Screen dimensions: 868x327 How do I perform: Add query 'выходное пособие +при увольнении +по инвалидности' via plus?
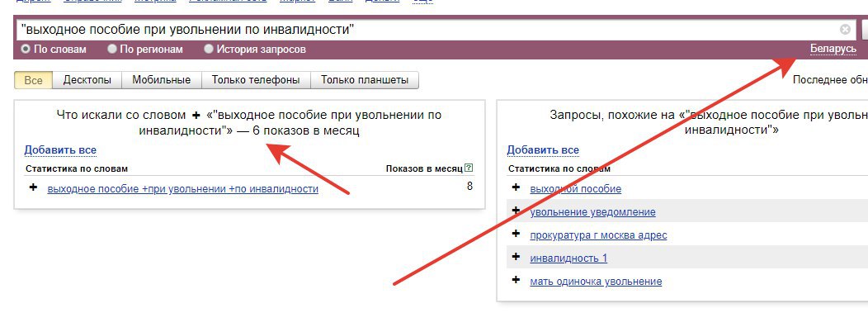(x=33, y=187)
